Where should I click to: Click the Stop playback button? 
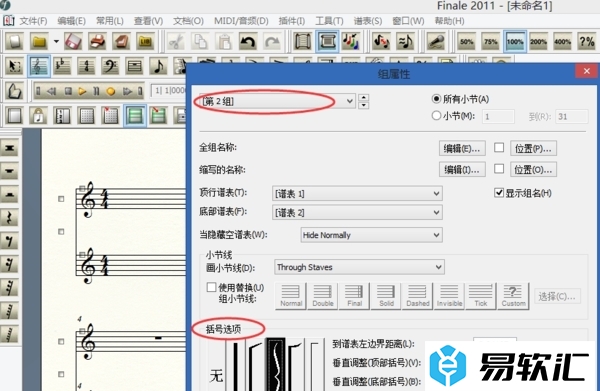coord(68,91)
